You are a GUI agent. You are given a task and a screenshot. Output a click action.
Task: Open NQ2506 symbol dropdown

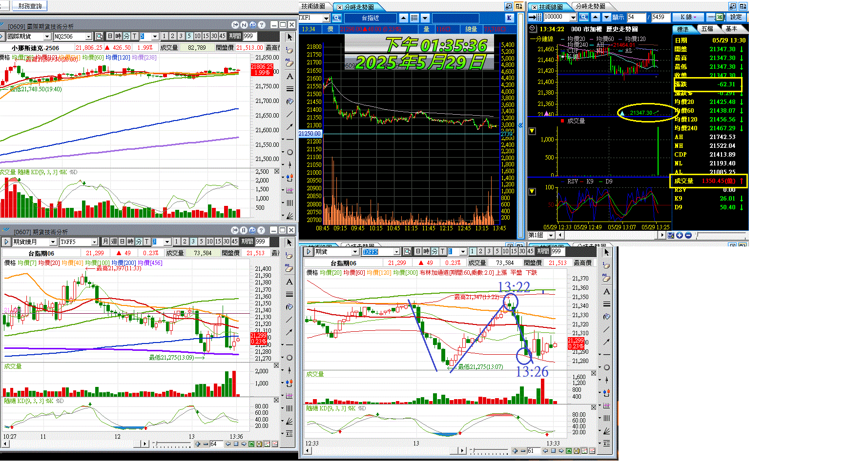[88, 37]
